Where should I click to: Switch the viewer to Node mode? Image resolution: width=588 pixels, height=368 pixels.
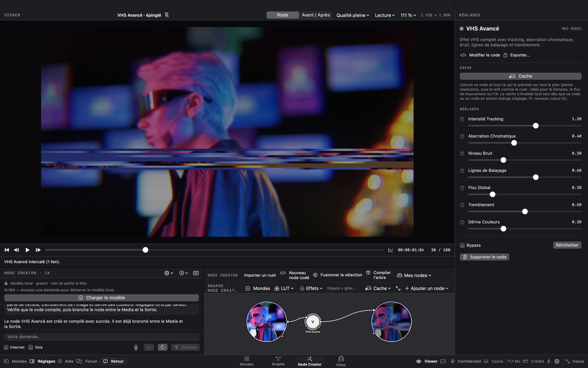pyautogui.click(x=283, y=15)
